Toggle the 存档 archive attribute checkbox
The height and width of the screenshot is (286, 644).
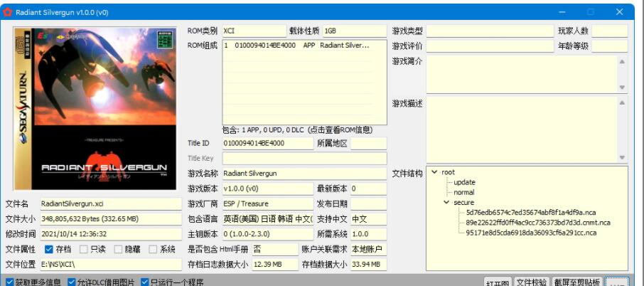[x=48, y=249]
